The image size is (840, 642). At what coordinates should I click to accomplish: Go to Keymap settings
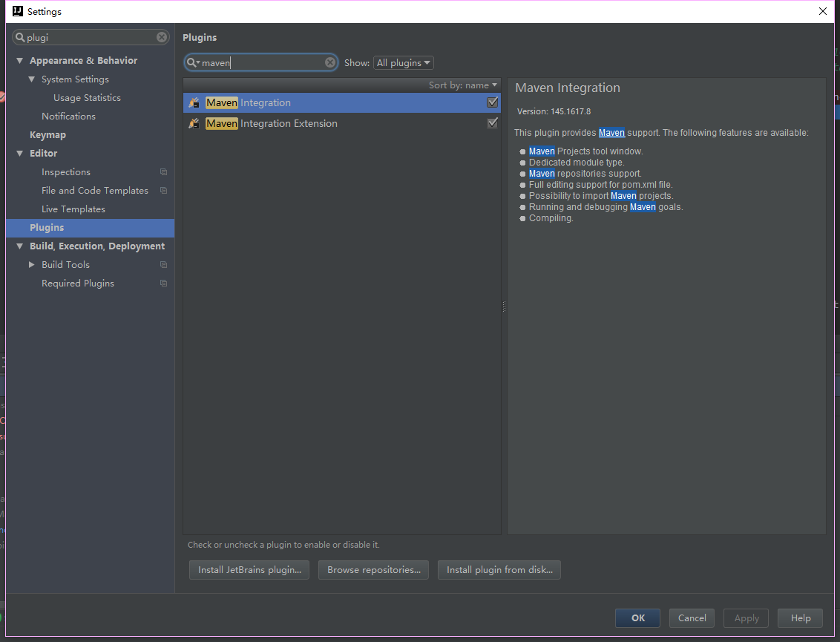(47, 135)
